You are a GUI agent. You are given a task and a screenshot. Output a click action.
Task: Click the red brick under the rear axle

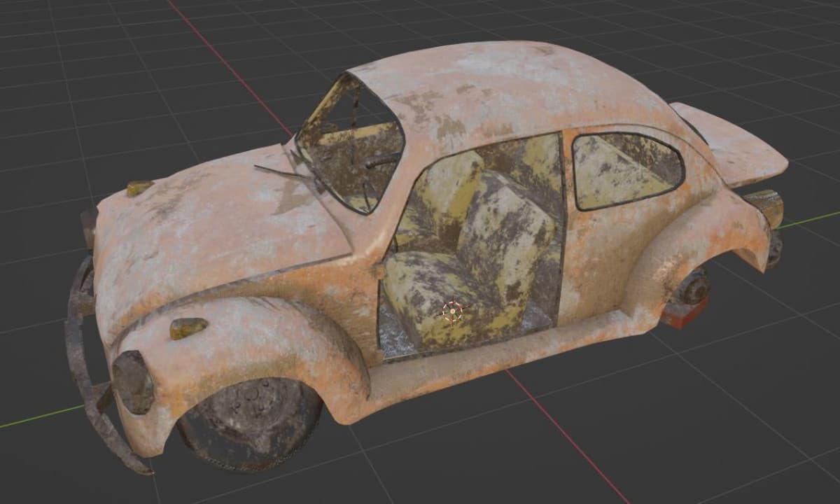pos(685,314)
